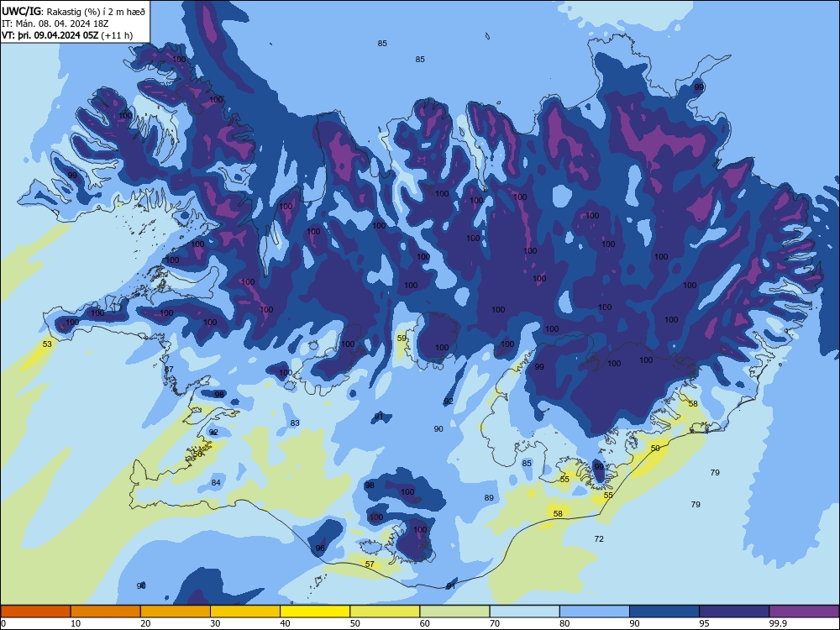The width and height of the screenshot is (840, 630).
Task: Click the '96' humidity value on the map
Action: click(320, 548)
